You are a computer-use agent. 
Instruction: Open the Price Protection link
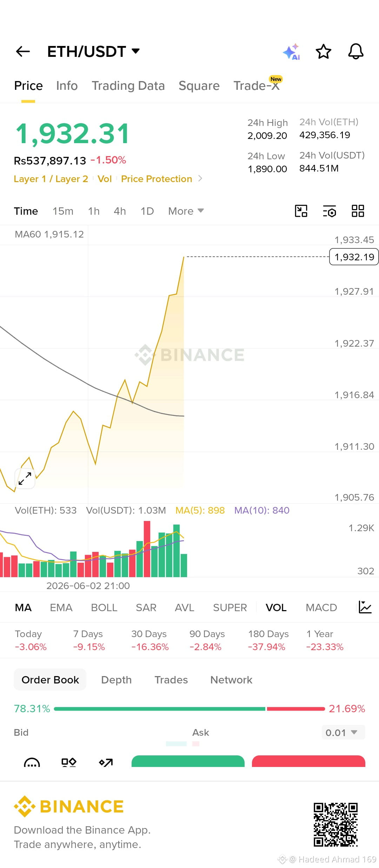point(157,179)
